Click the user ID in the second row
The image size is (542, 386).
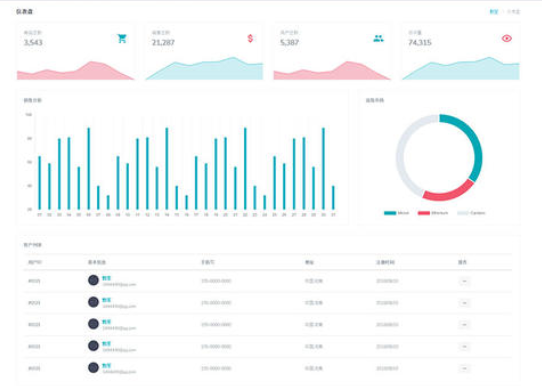(x=34, y=303)
